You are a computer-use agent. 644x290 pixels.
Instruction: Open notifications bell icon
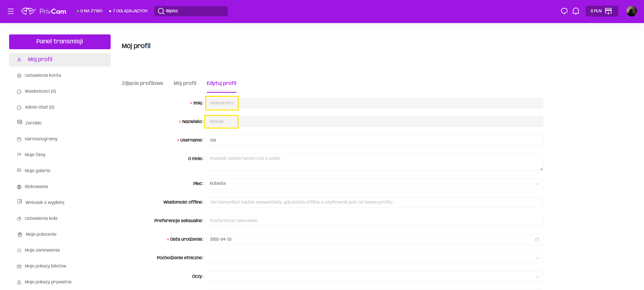[576, 11]
